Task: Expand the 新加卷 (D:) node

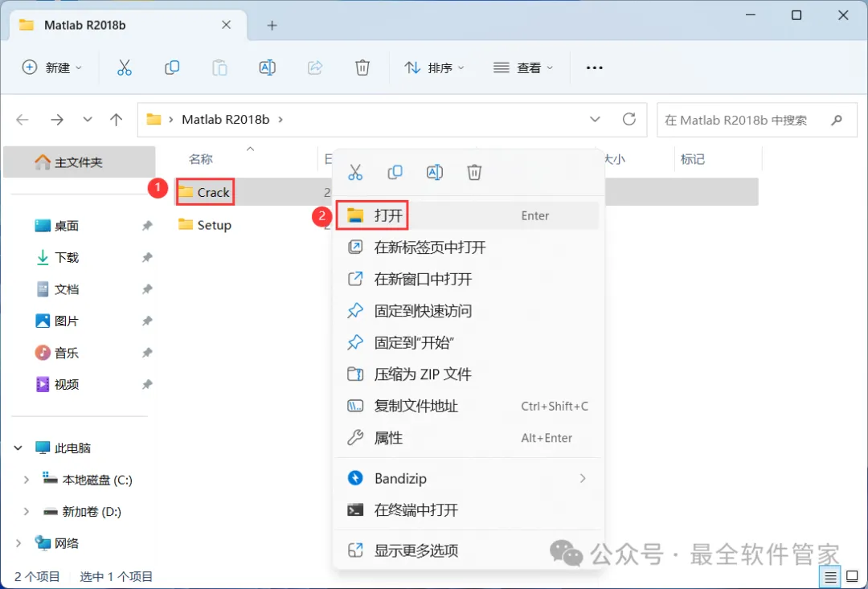Action: pos(26,512)
